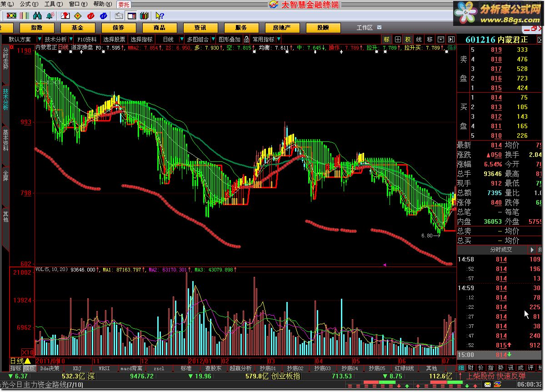
Task: Click the arrow icon right of 601216 内蒙君正
Action: [540, 40]
